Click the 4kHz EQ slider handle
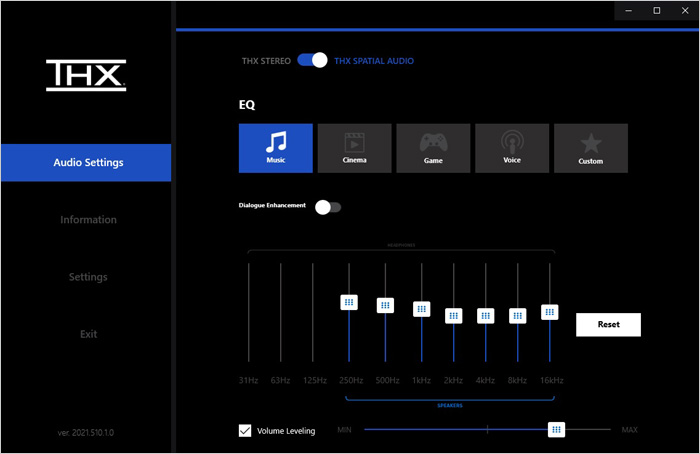This screenshot has width=700, height=454. click(486, 316)
